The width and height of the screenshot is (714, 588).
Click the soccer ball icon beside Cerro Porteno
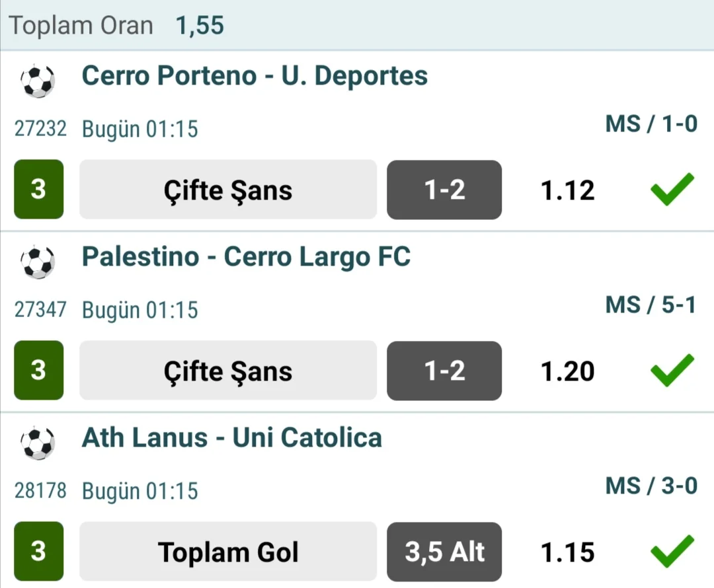click(38, 81)
